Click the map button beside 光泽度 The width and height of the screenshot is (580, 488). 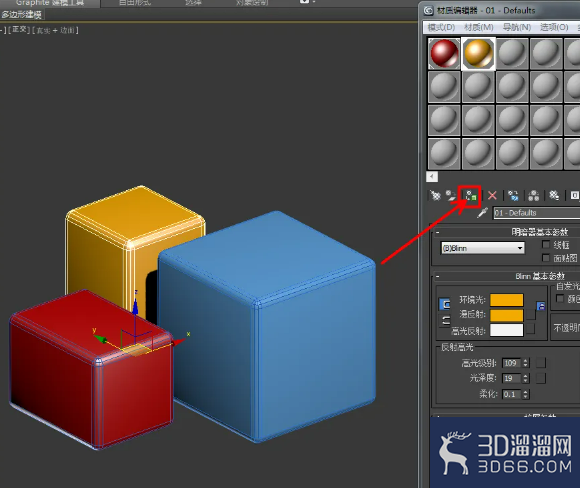pyautogui.click(x=541, y=378)
